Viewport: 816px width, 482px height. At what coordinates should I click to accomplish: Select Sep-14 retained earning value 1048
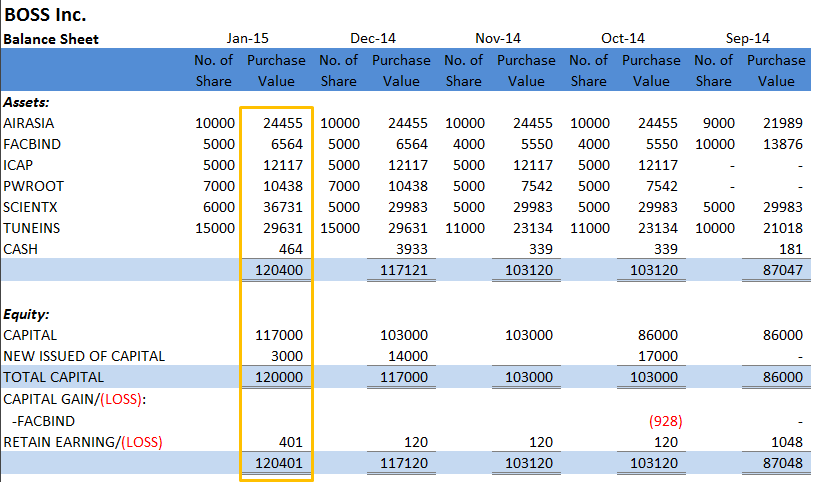point(786,442)
